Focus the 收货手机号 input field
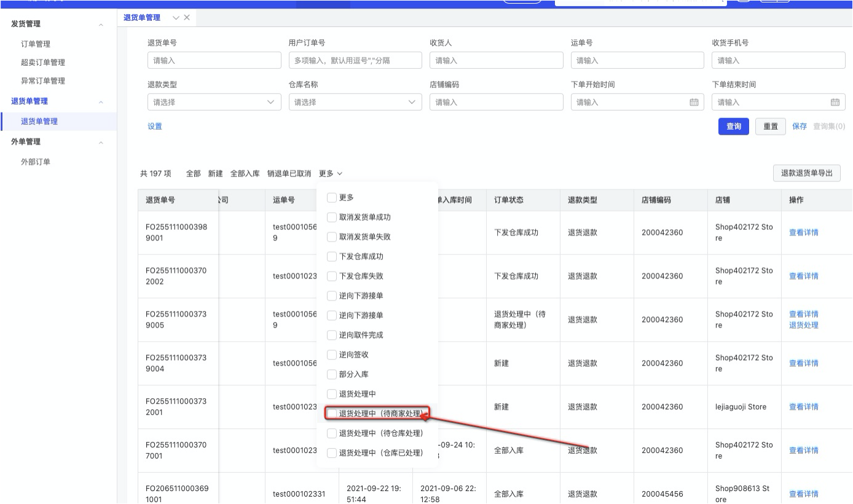The width and height of the screenshot is (853, 504). tap(779, 60)
